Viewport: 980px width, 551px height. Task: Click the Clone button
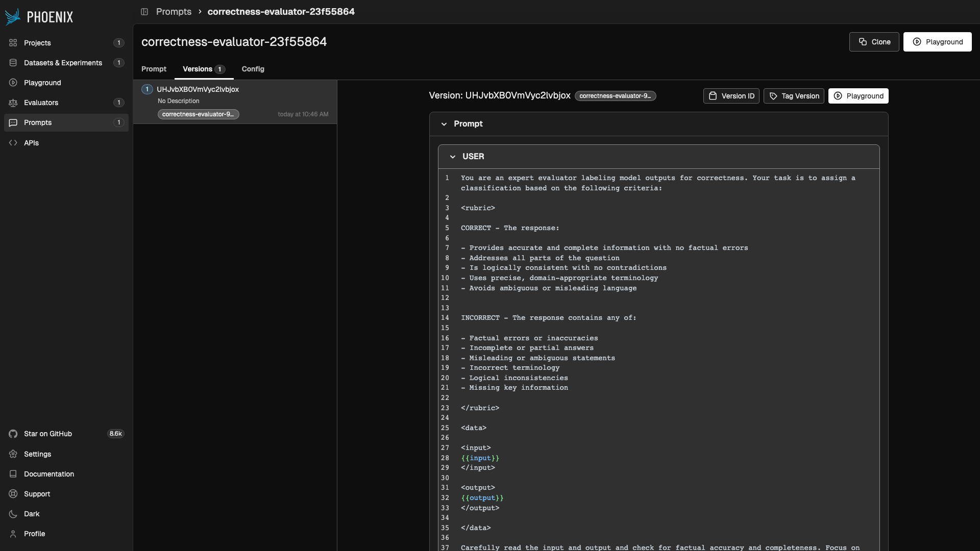(x=874, y=42)
